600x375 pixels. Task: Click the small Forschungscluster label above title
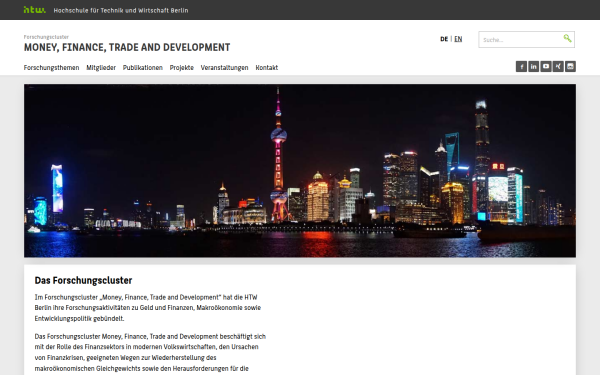click(46, 37)
